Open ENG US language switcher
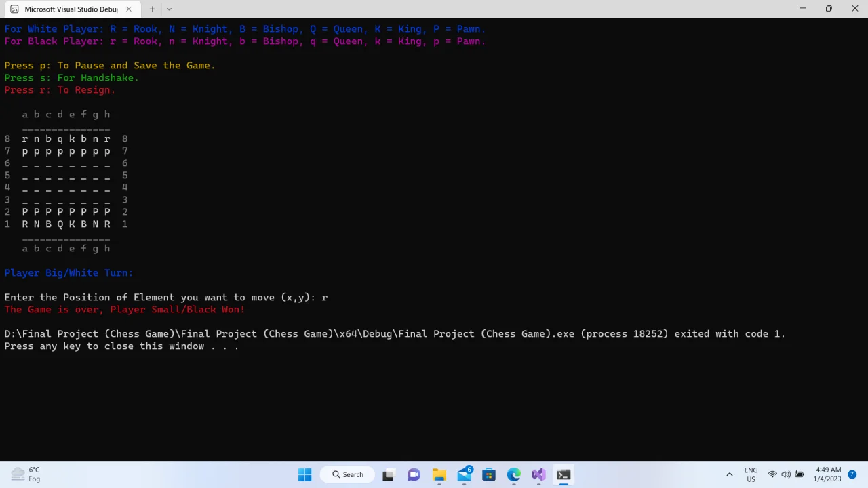 [x=751, y=474]
